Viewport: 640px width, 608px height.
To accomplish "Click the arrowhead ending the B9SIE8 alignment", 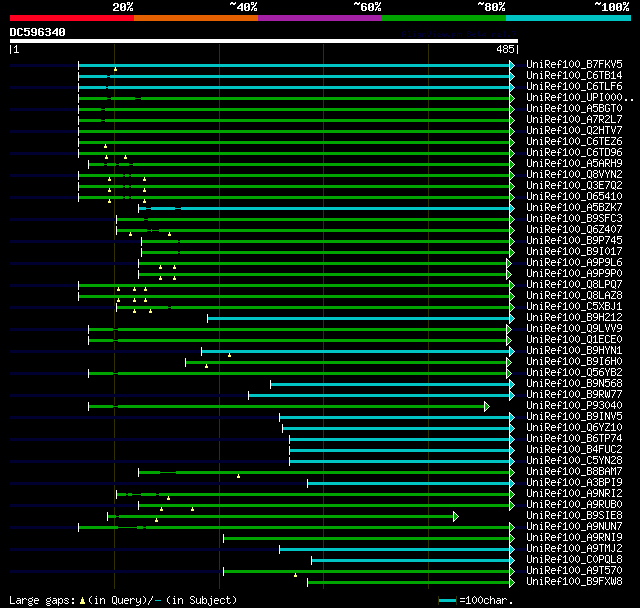I will [456, 517].
